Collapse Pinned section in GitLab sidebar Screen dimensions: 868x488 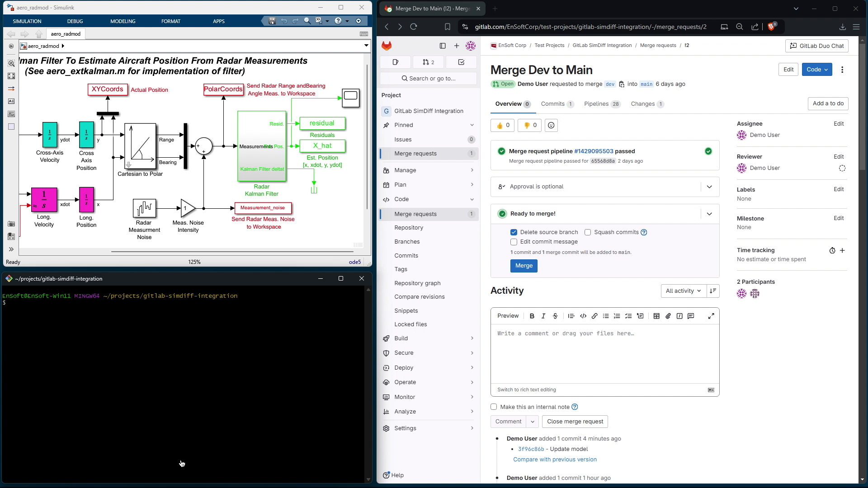pos(428,125)
